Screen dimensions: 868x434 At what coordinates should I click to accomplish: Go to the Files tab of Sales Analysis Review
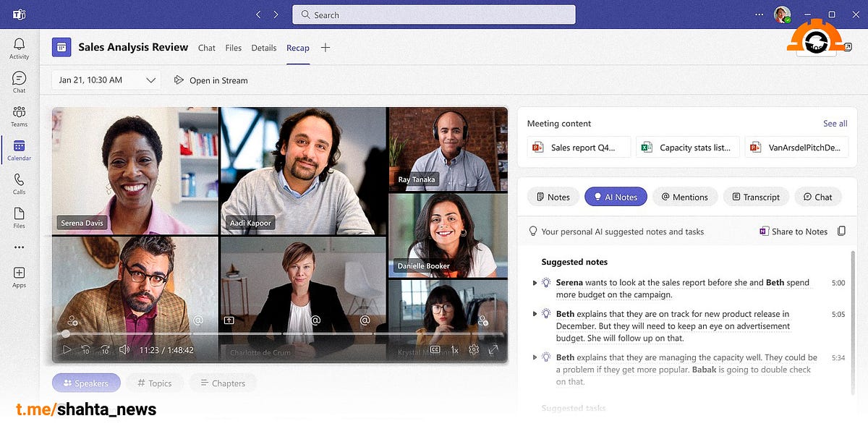233,48
